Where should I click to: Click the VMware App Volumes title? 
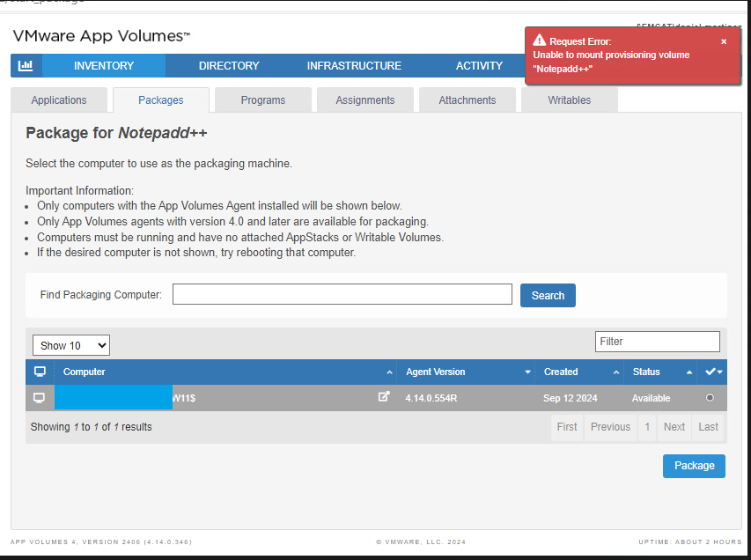pos(101,36)
